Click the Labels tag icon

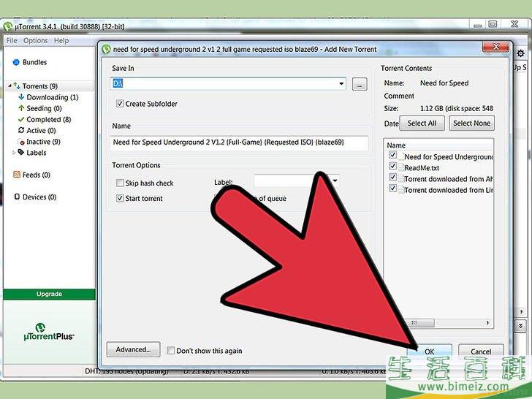(21, 152)
